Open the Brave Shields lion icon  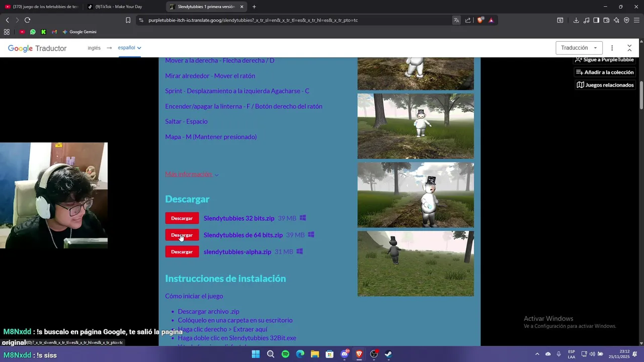pos(480,20)
